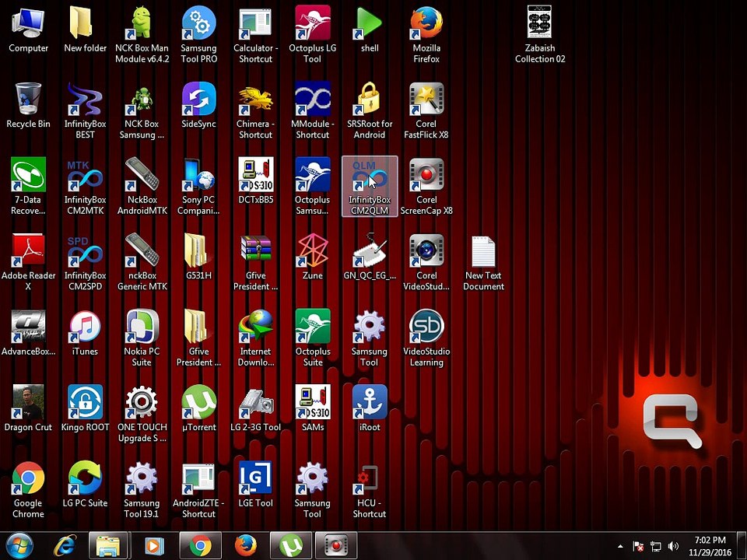Image resolution: width=747 pixels, height=560 pixels.
Task: Show hidden system tray icons
Action: click(x=620, y=546)
